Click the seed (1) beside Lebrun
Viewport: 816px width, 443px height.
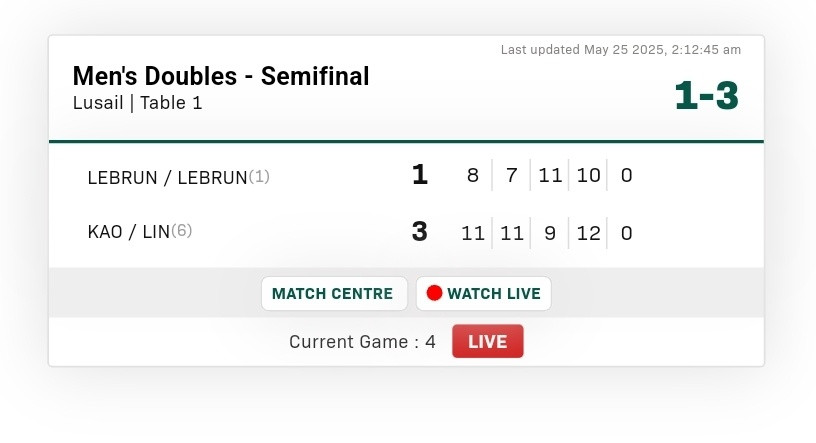click(259, 177)
